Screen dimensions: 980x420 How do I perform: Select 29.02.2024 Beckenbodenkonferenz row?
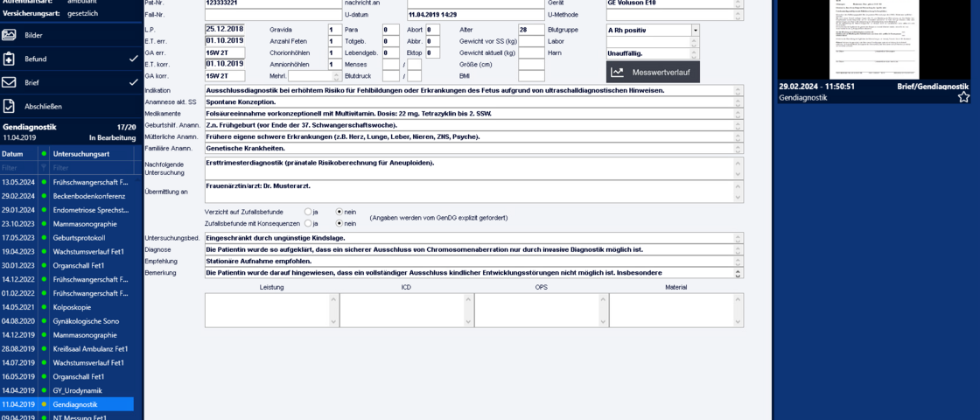[66, 196]
